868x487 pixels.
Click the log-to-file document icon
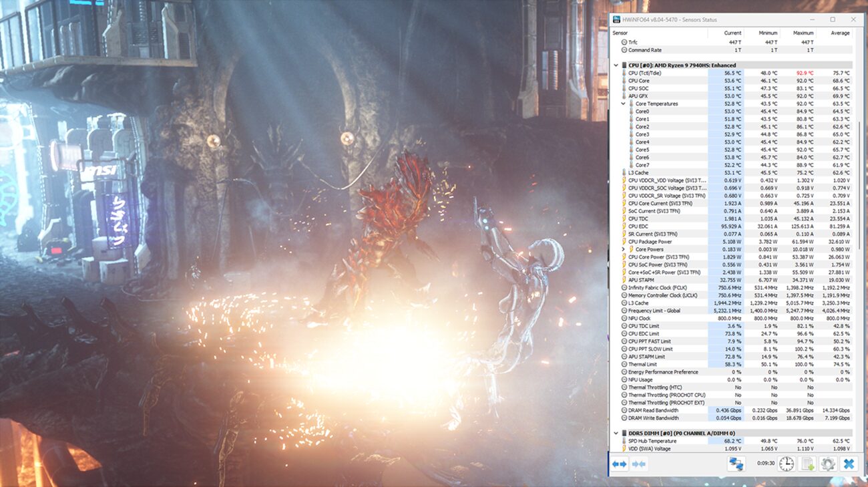[x=807, y=464]
